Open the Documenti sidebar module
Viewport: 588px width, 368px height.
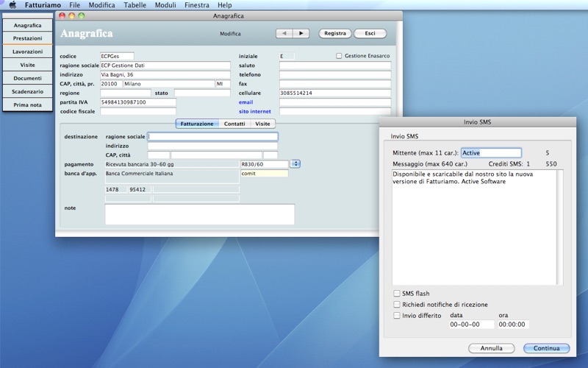[27, 78]
